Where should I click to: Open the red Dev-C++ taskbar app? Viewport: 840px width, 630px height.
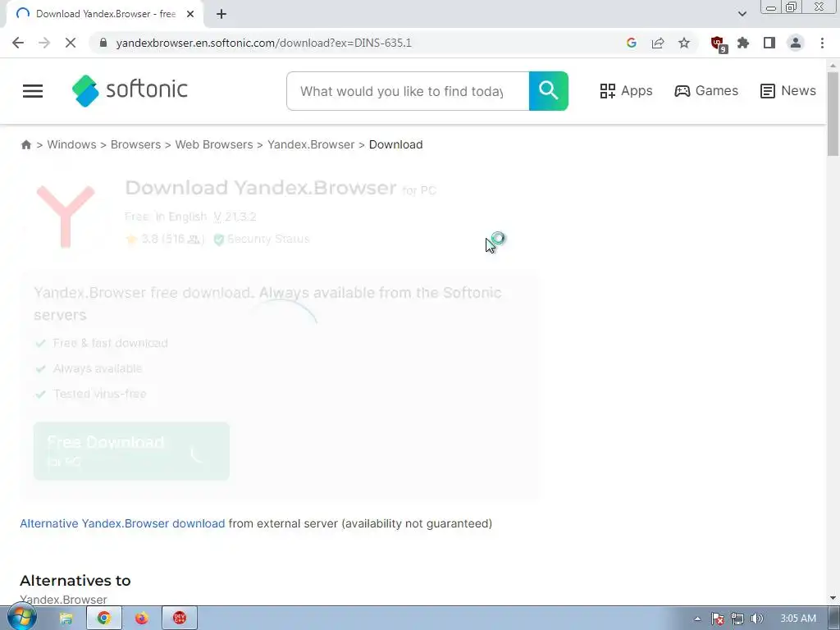(180, 619)
